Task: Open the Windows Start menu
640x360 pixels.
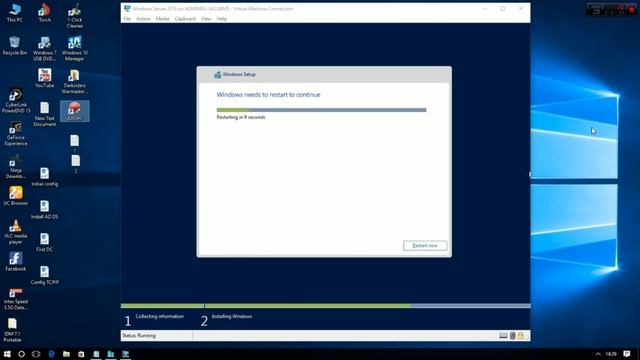Action: click(x=7, y=354)
